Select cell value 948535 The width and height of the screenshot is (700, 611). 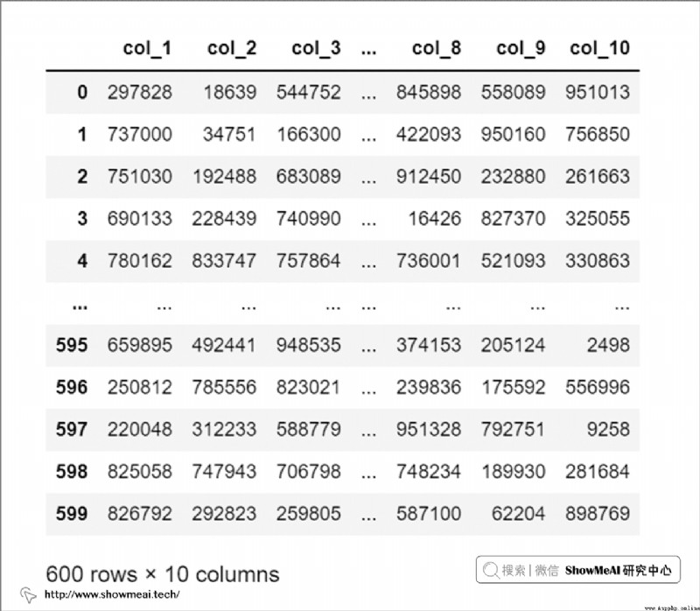(309, 345)
